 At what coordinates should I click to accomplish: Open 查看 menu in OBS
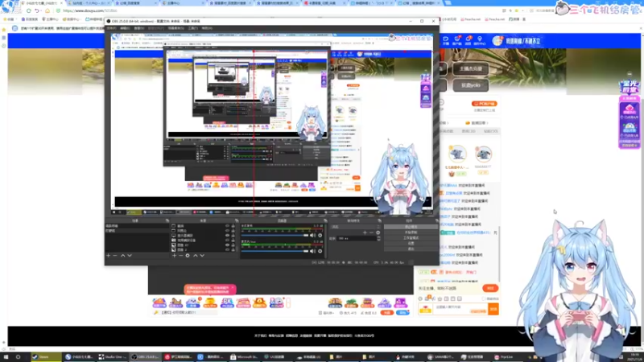point(138,28)
